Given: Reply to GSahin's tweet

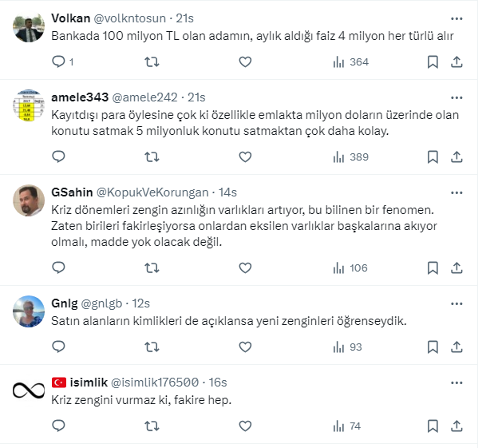Looking at the screenshot, I should 58,268.
